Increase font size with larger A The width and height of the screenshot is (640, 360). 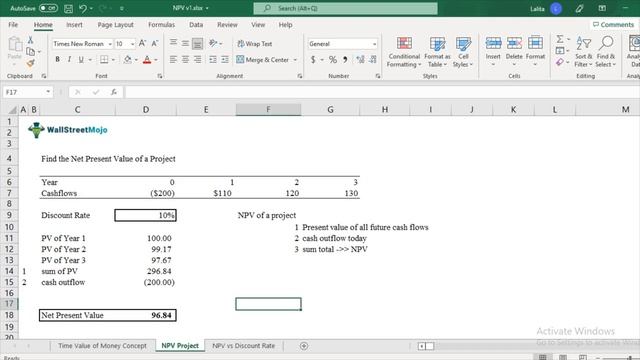click(142, 43)
